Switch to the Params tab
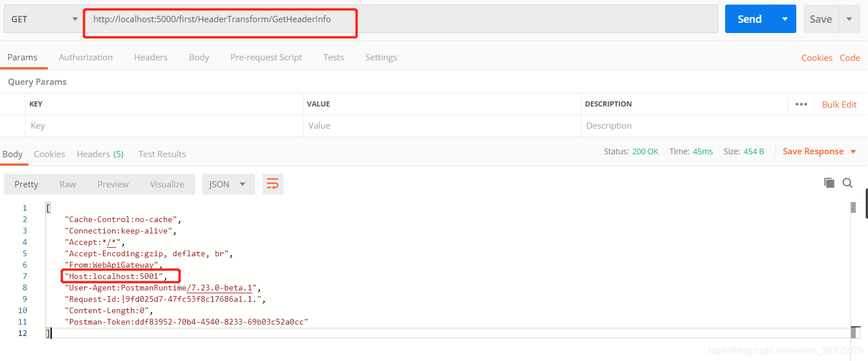The width and height of the screenshot is (868, 361). 22,57
